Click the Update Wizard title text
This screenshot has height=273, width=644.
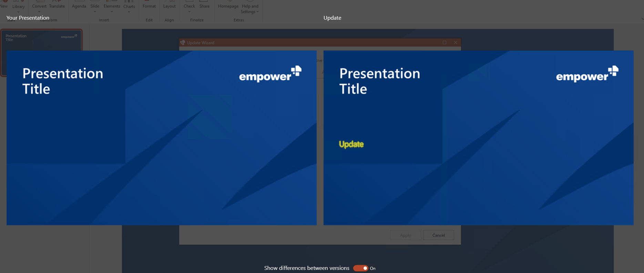(201, 43)
